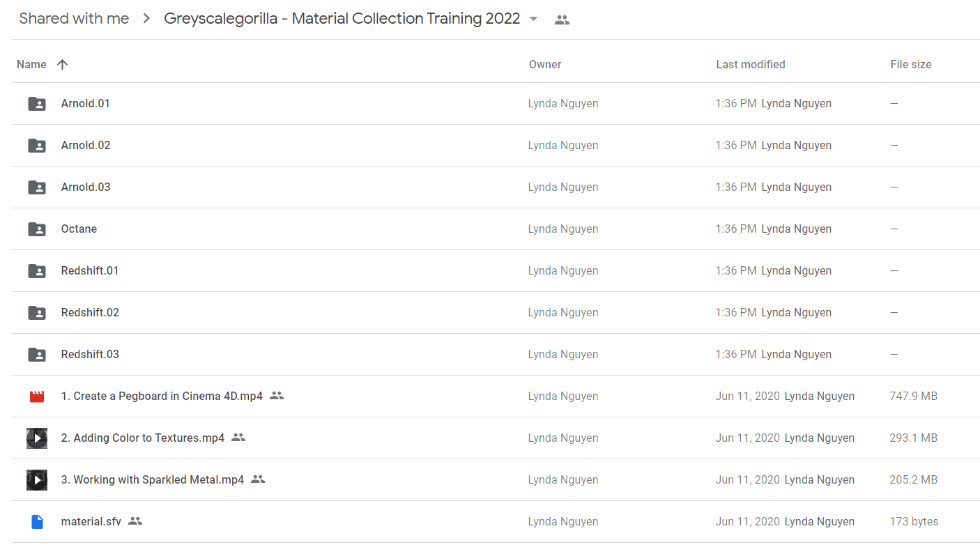Click the 205.2 MB file size value
The image size is (980, 547).
914,480
